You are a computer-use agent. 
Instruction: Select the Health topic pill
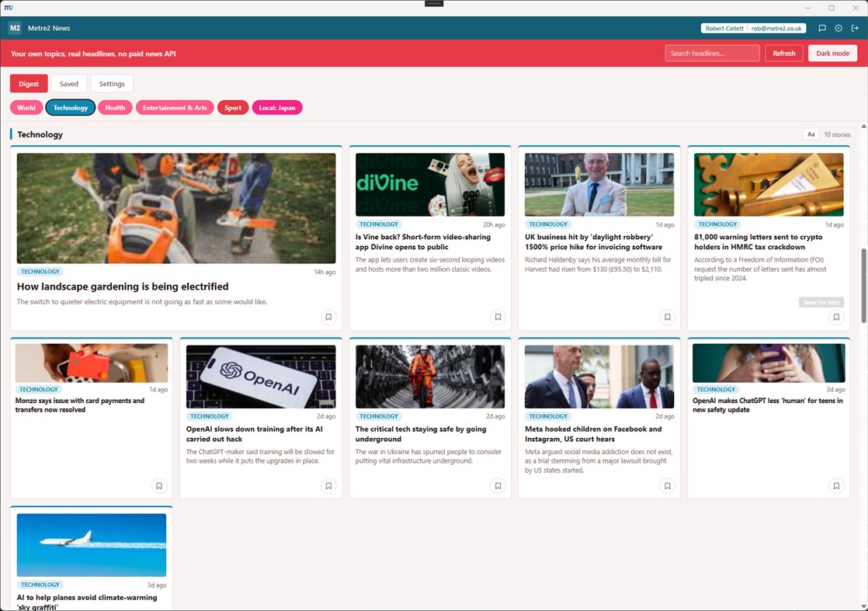click(x=115, y=107)
